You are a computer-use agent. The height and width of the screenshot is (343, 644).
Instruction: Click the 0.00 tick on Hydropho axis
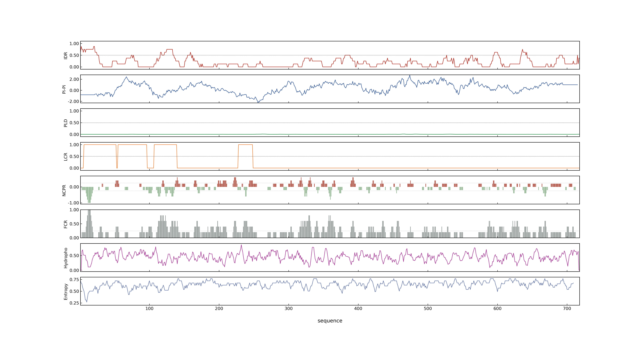click(74, 270)
